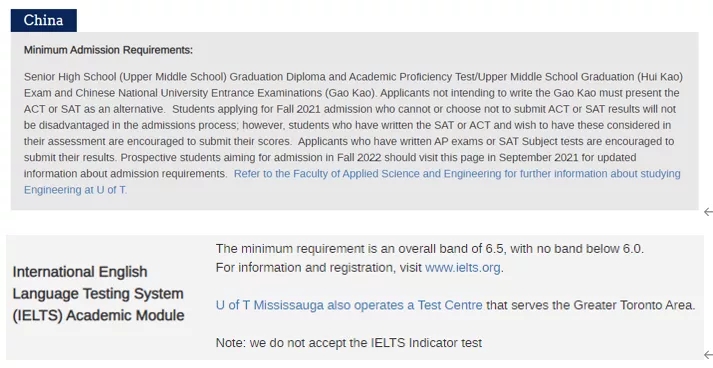The width and height of the screenshot is (713, 368).
Task: Click the International English Language Testing System heading
Action: coord(98,293)
